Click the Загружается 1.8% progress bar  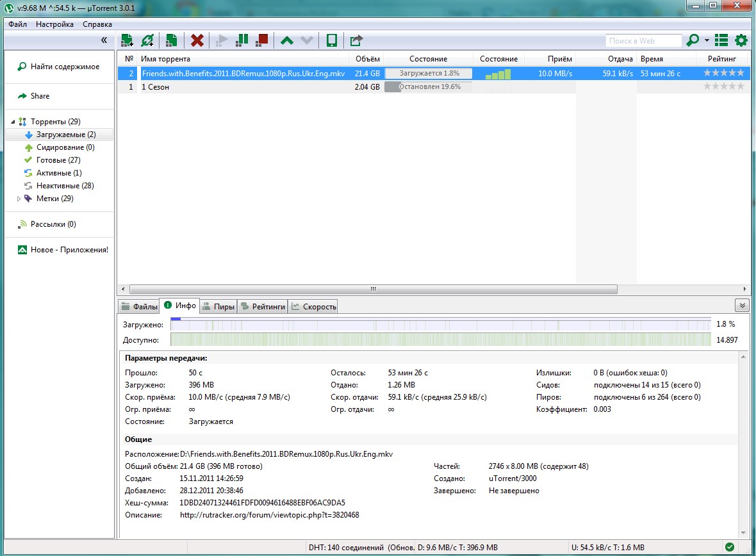tap(428, 73)
